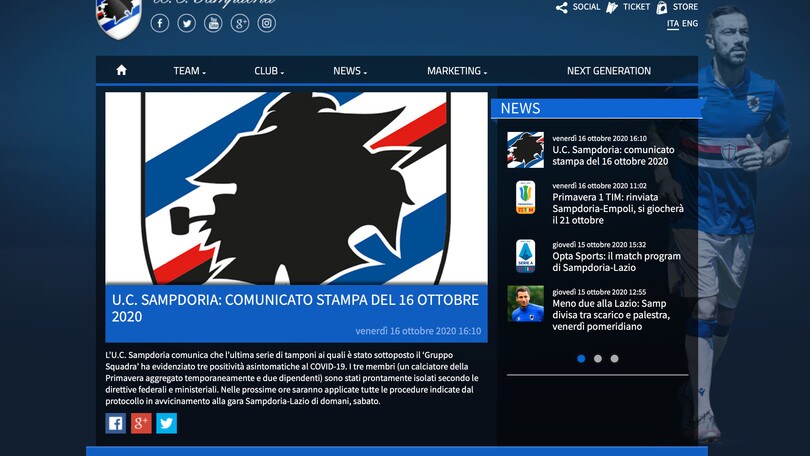Share the article on Google+

(x=141, y=423)
